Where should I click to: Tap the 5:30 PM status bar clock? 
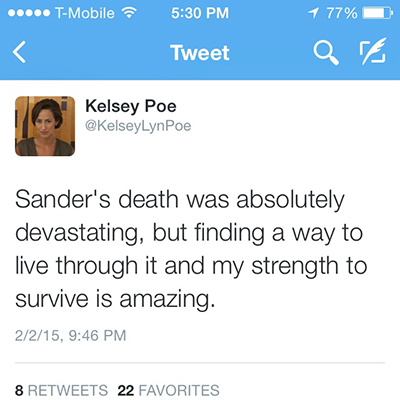[x=200, y=13]
